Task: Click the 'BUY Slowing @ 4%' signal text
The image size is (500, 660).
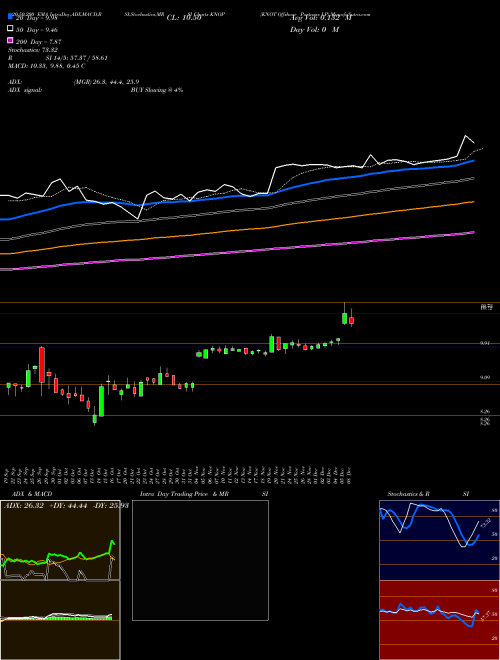Action: [x=157, y=90]
